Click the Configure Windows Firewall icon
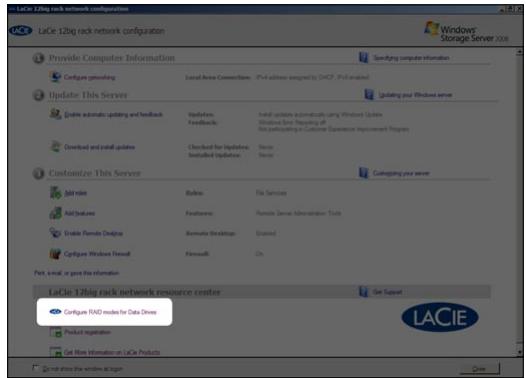 tap(55, 254)
